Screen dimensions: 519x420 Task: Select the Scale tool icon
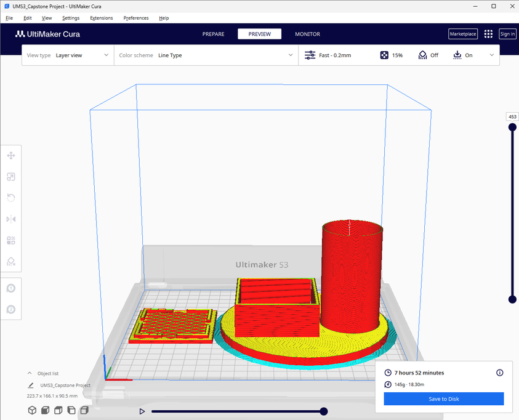[x=11, y=177]
